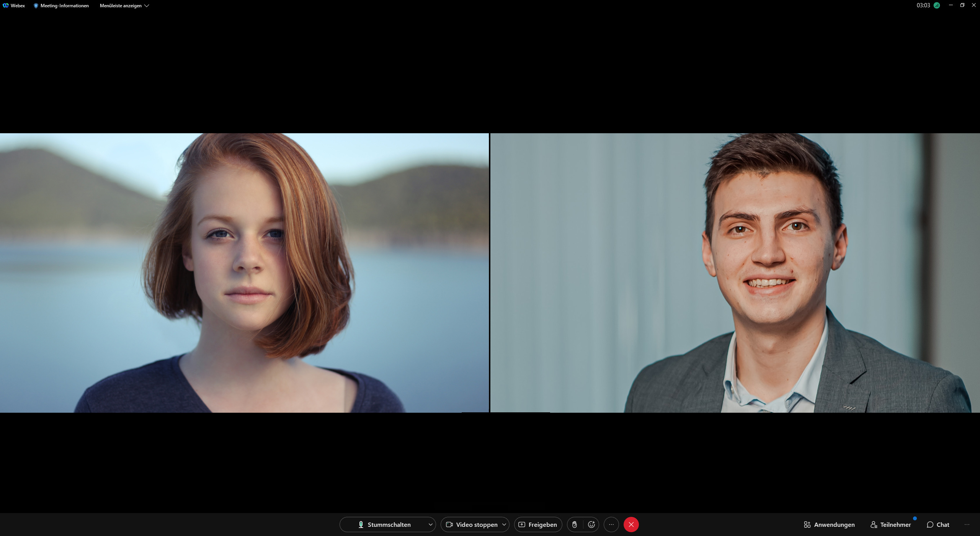Viewport: 980px width, 536px height.
Task: Open the emoji reactions icon
Action: click(591, 525)
